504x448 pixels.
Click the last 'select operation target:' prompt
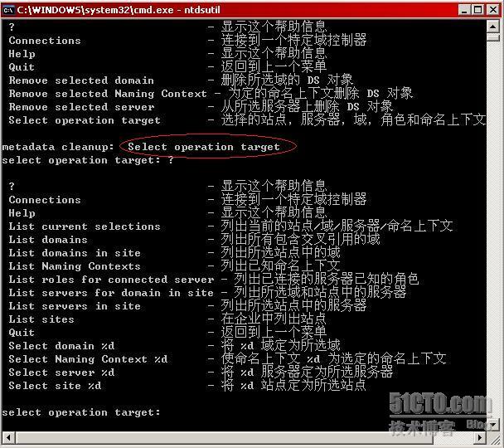coord(81,412)
